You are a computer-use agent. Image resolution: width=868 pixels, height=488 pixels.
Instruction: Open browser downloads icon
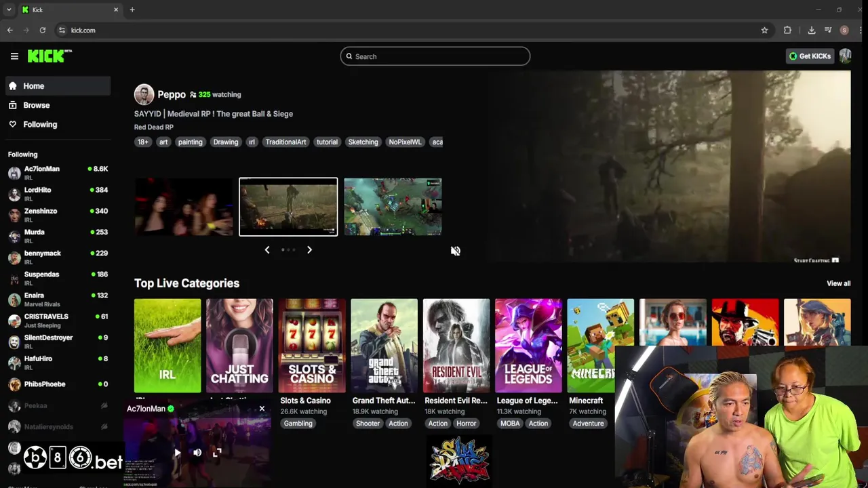click(811, 30)
